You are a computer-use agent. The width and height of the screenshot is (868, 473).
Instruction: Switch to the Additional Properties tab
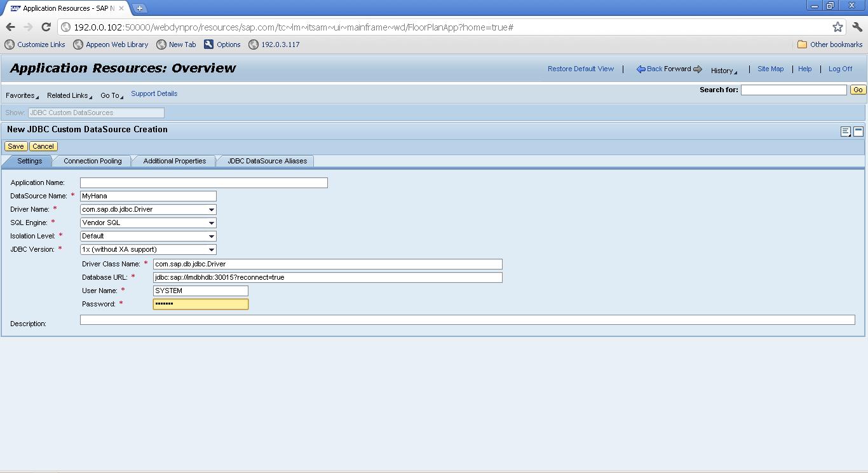(175, 161)
